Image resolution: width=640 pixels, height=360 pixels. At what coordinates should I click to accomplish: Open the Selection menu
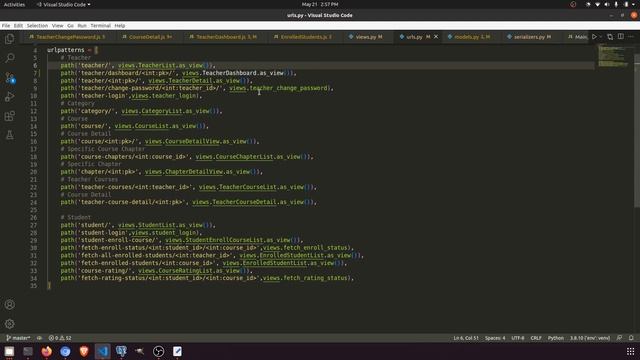coord(37,25)
